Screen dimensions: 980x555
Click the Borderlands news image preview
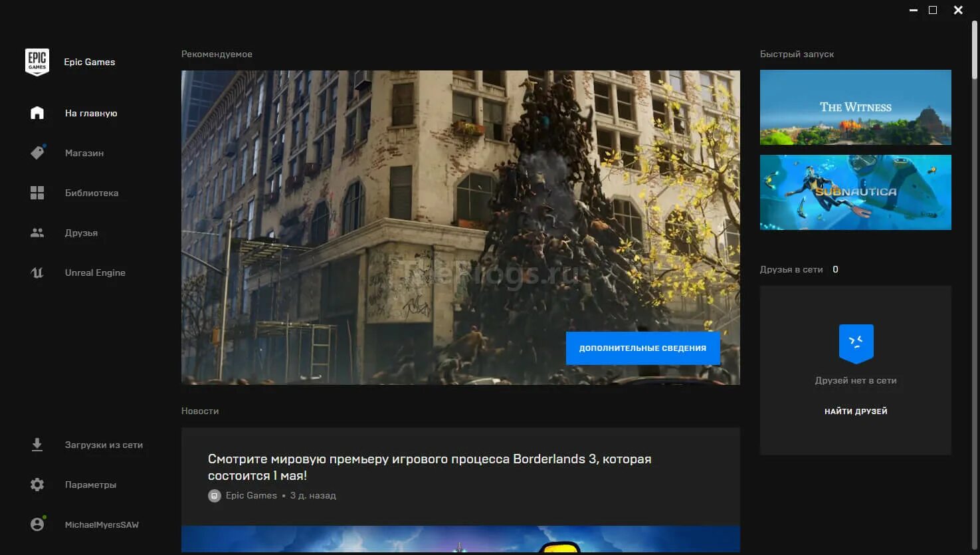460,539
